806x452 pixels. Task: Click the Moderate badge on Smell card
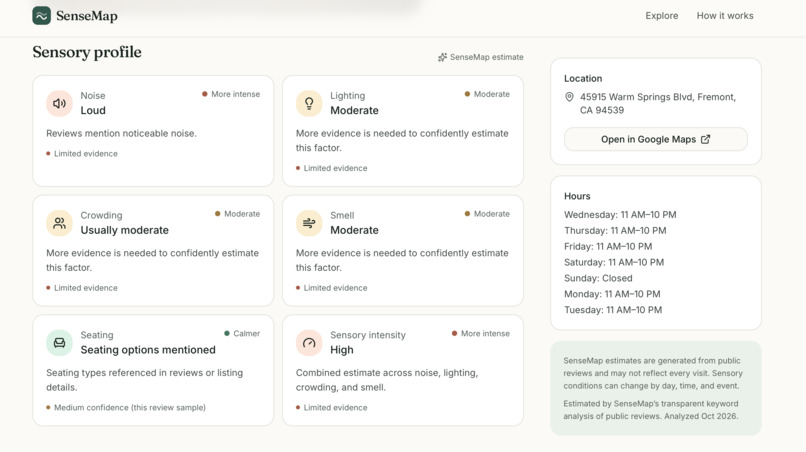[487, 214]
